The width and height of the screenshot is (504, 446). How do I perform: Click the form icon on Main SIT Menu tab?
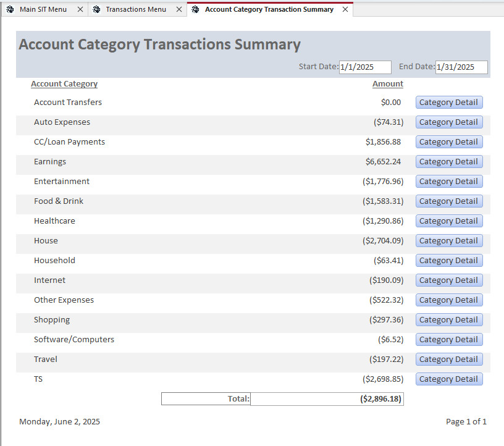pos(10,9)
